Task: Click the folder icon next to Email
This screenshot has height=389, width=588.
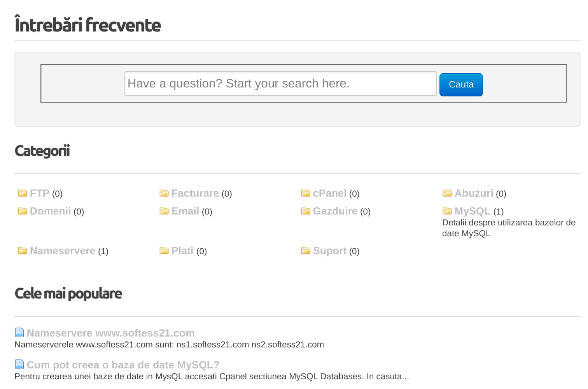Action: pos(164,211)
